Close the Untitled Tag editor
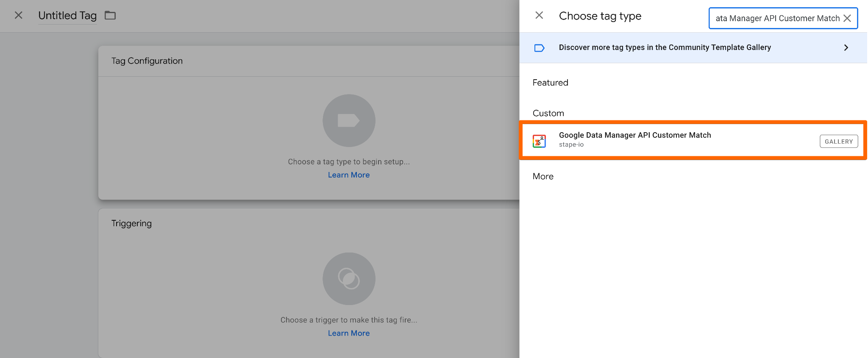This screenshot has height=358, width=868. (19, 15)
